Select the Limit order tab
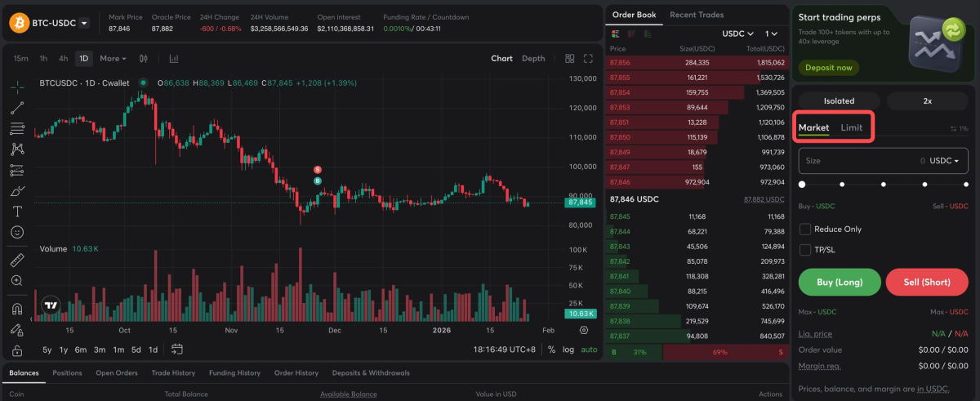 851,127
